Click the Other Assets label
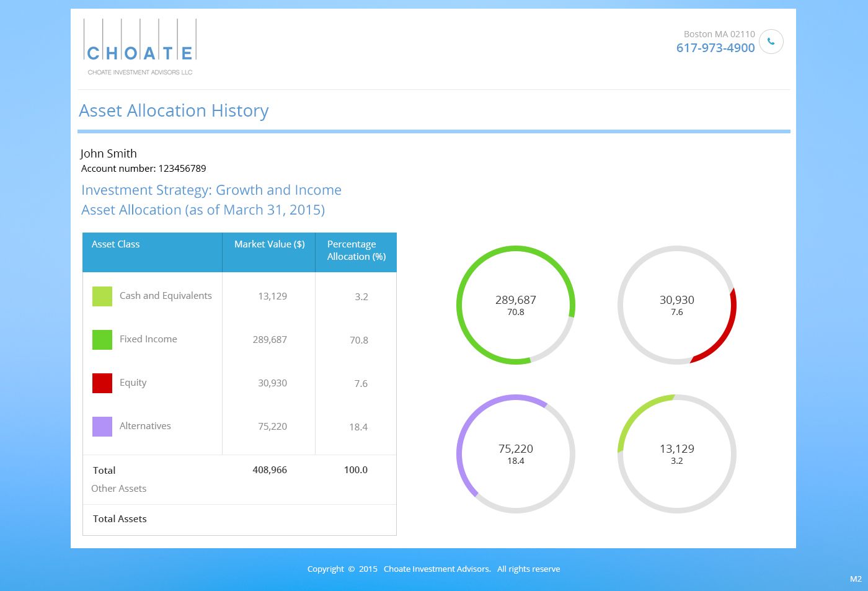The width and height of the screenshot is (868, 591). pos(119,489)
